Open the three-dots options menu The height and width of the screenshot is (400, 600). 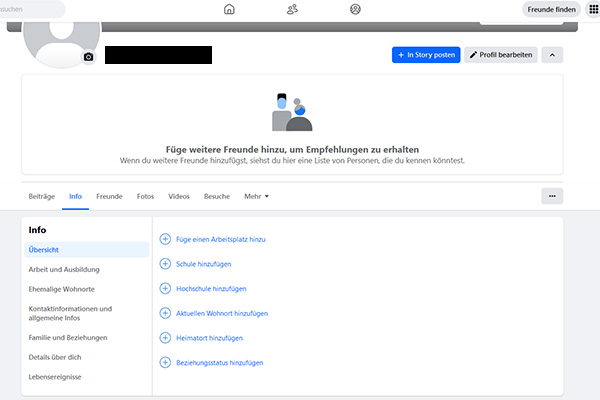pos(552,196)
